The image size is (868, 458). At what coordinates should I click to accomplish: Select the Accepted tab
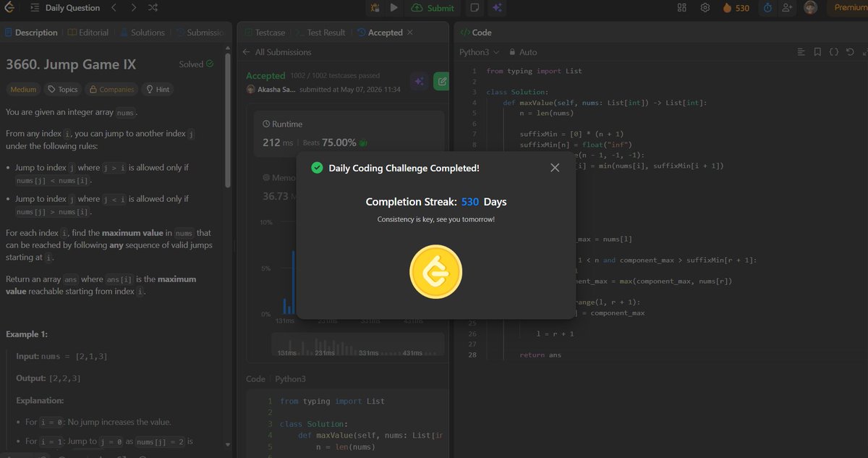(x=380, y=33)
